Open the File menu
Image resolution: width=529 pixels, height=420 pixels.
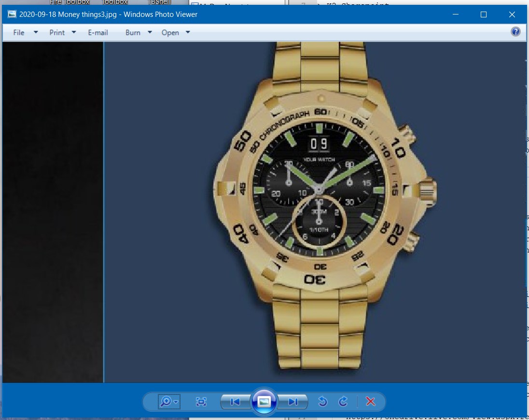point(19,32)
